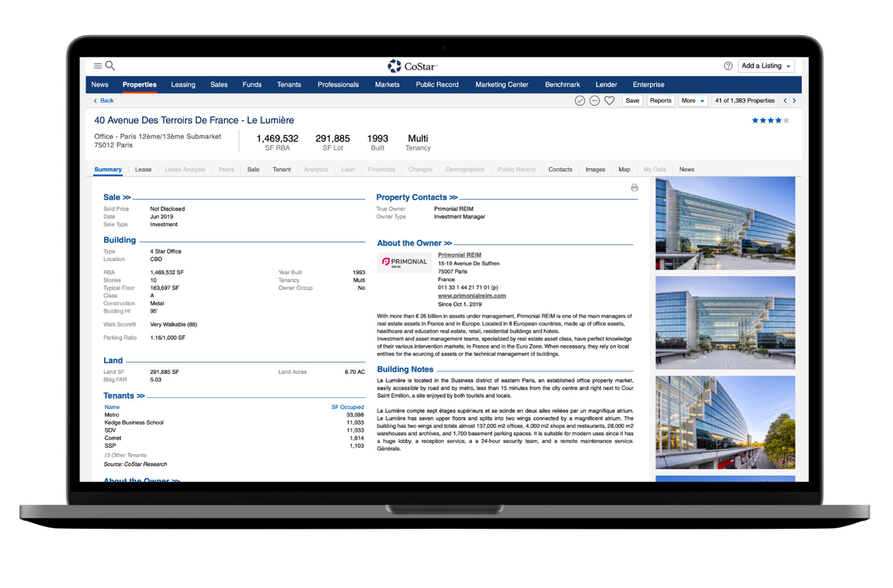Click the CoStar logo
Image resolution: width=893 pixels, height=588 pixels.
pos(413,66)
